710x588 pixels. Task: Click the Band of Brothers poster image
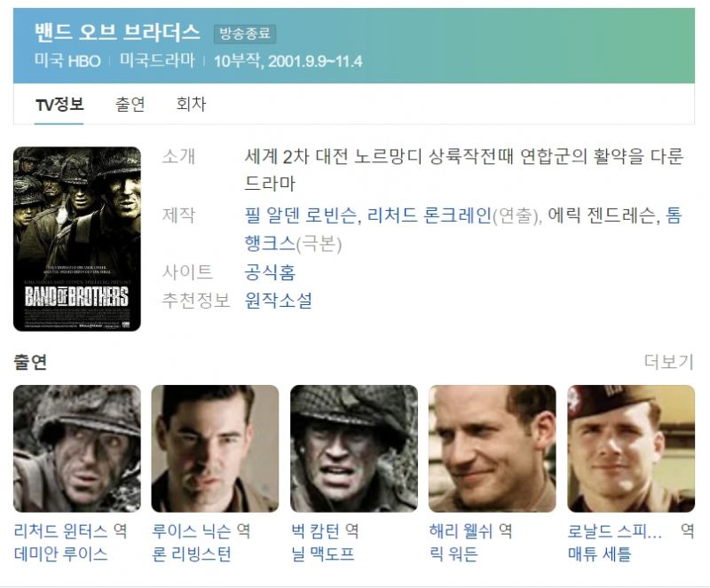click(77, 239)
